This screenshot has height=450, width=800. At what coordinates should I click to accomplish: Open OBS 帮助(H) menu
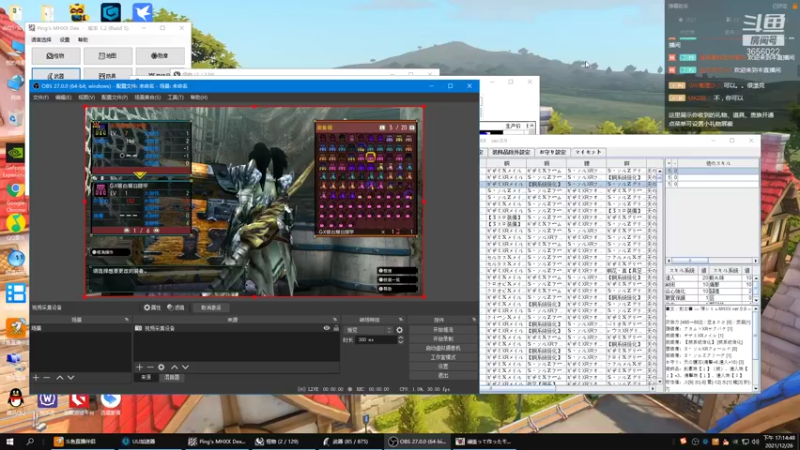point(198,97)
